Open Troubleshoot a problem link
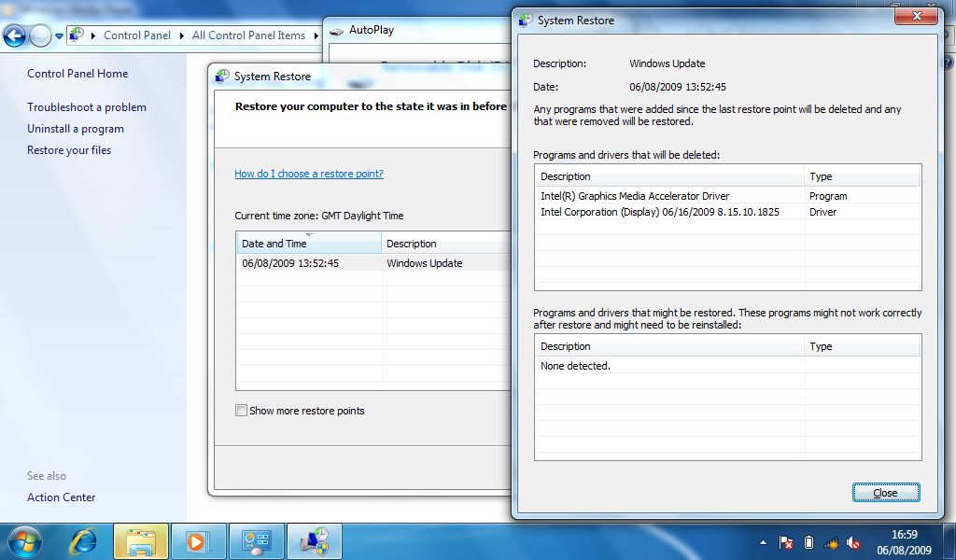The width and height of the screenshot is (956, 560). (87, 107)
